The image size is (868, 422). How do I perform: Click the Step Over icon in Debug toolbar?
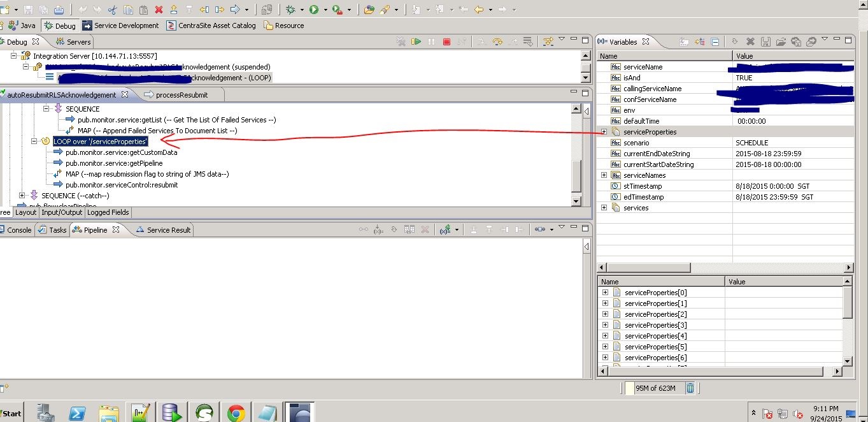point(497,41)
